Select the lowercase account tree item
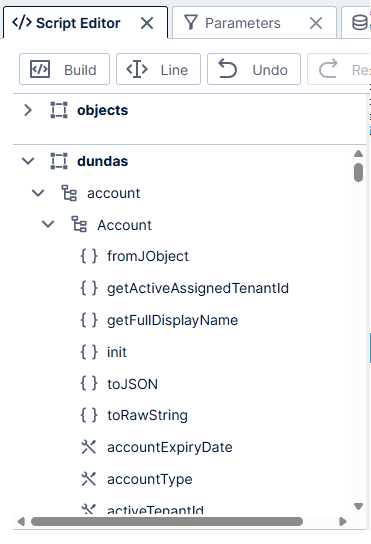371x544 pixels. [113, 193]
